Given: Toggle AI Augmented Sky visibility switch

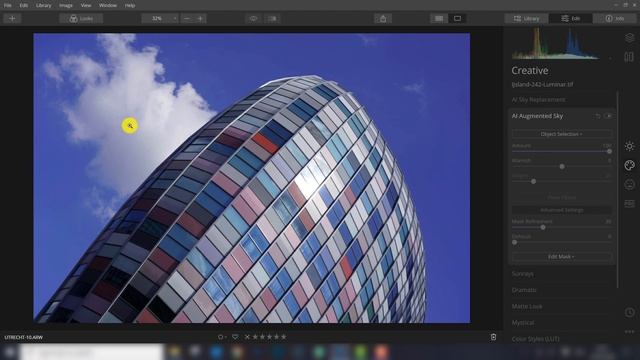Looking at the screenshot, I should [x=608, y=116].
